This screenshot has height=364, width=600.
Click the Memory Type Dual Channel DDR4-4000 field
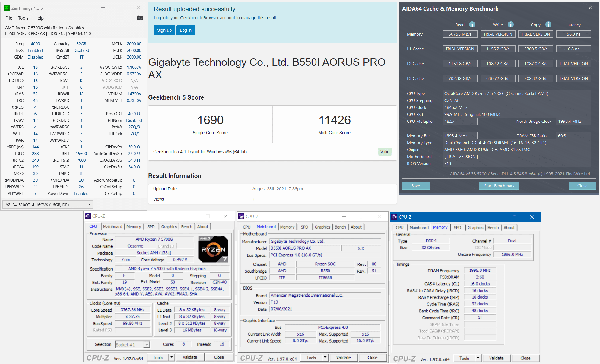point(517,143)
